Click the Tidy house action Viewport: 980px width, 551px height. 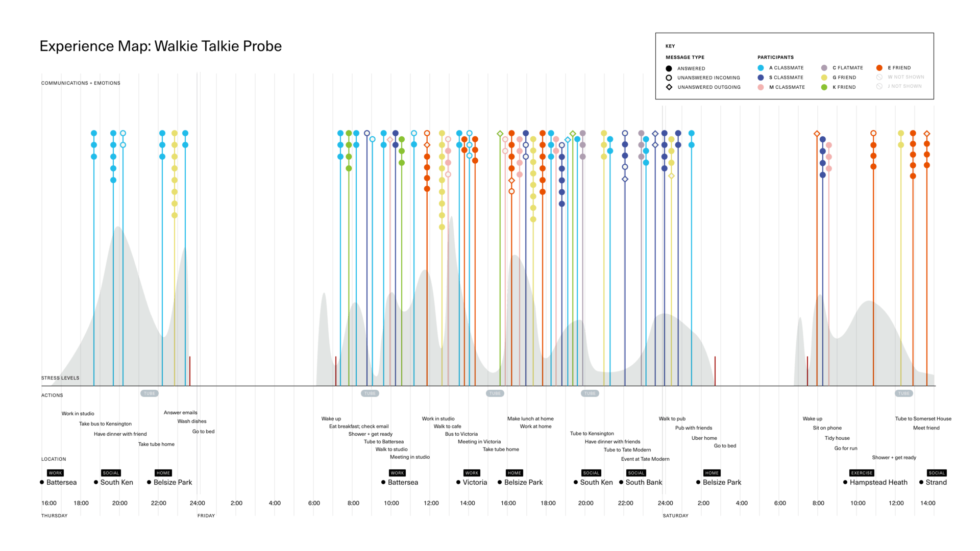[x=837, y=438]
